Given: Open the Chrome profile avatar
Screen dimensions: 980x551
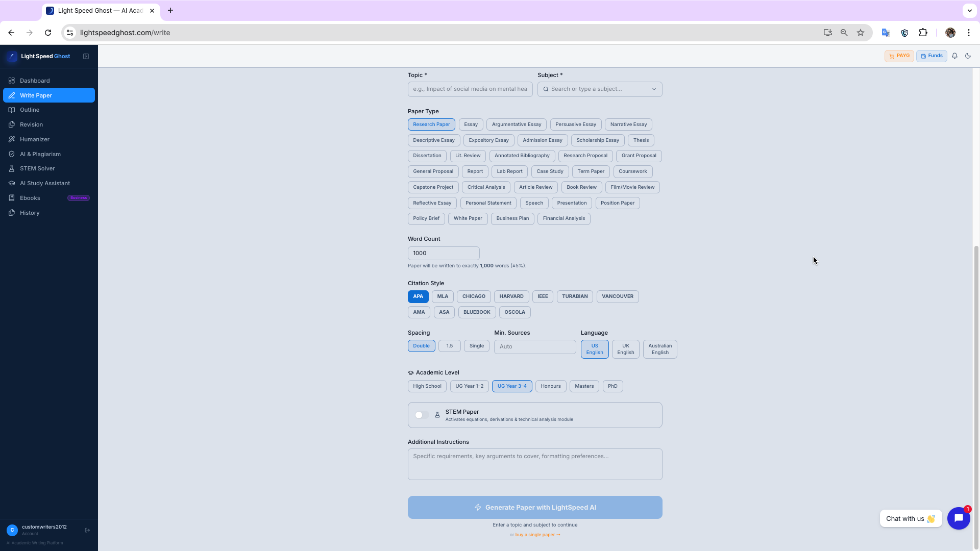Looking at the screenshot, I should pos(950,33).
